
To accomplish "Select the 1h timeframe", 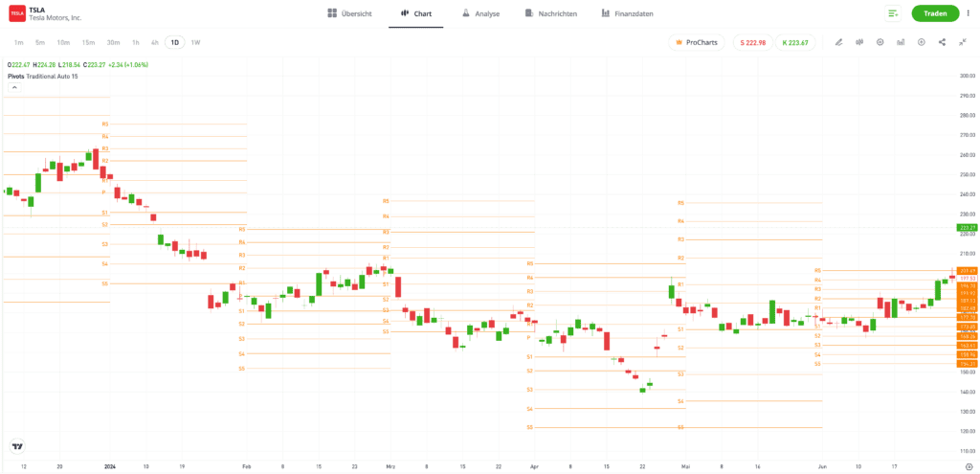I will [x=136, y=42].
